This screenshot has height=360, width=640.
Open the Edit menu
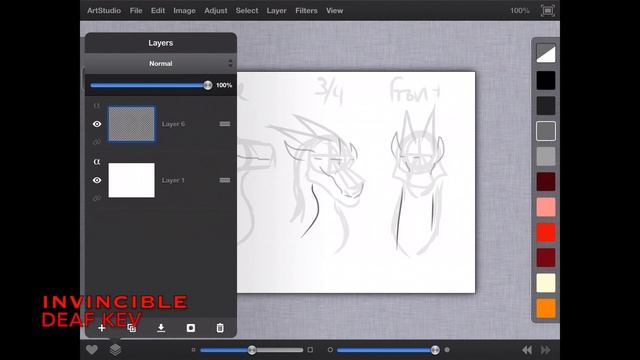coord(158,11)
